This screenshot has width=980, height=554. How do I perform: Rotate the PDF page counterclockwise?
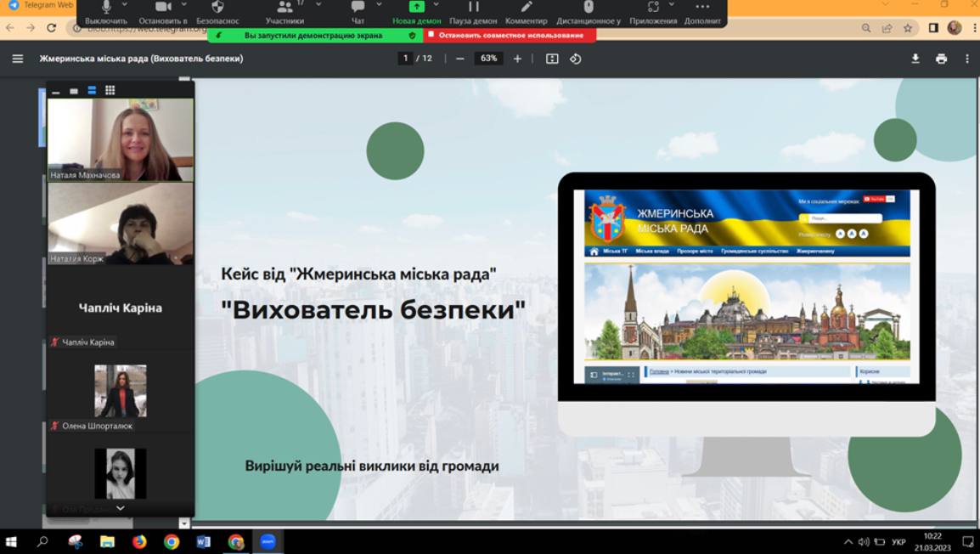576,59
